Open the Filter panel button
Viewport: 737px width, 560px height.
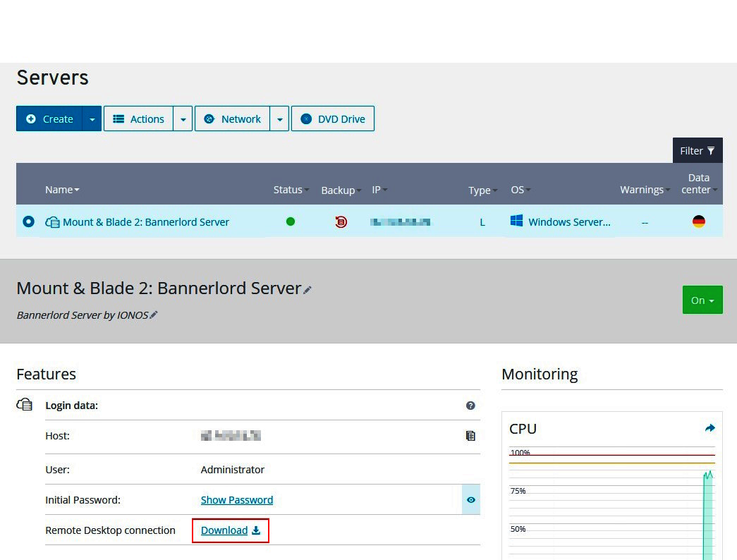(x=697, y=151)
